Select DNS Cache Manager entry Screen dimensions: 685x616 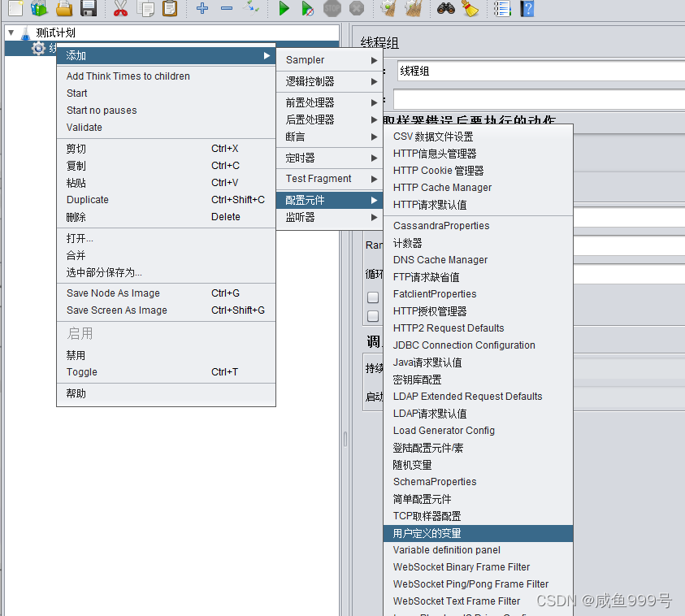[478, 260]
